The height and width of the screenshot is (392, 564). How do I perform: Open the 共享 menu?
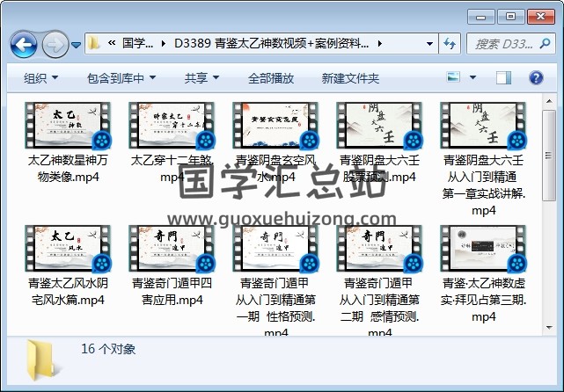(201, 78)
